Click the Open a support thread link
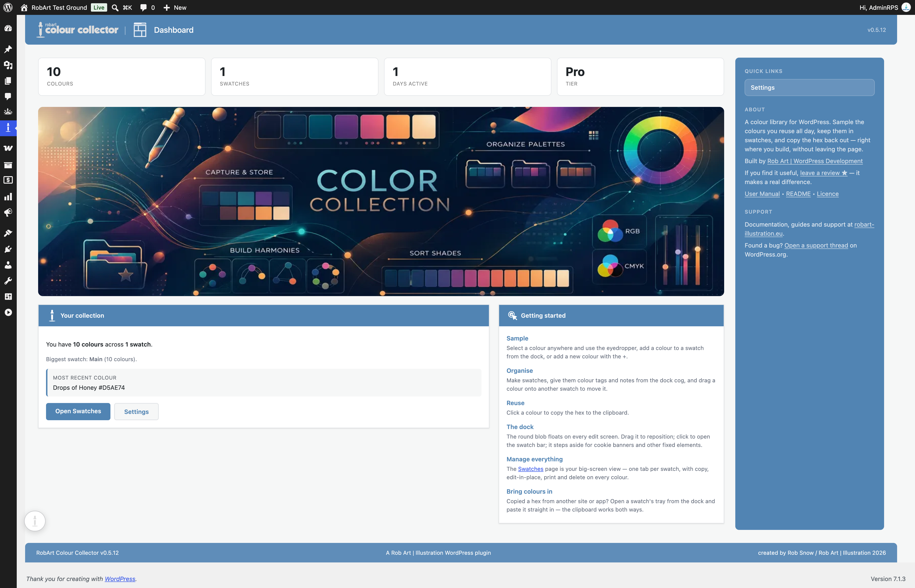 (x=816, y=245)
